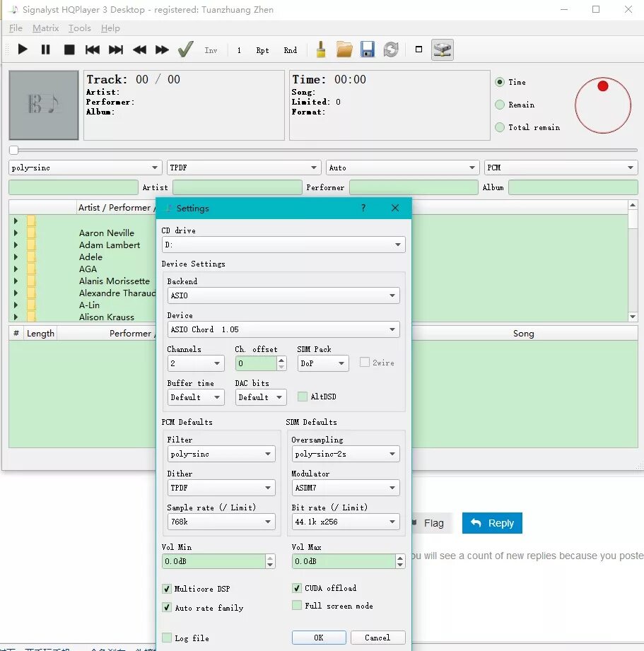Click the green checkmark toolbar icon
The width and height of the screenshot is (644, 651).
[x=185, y=49]
